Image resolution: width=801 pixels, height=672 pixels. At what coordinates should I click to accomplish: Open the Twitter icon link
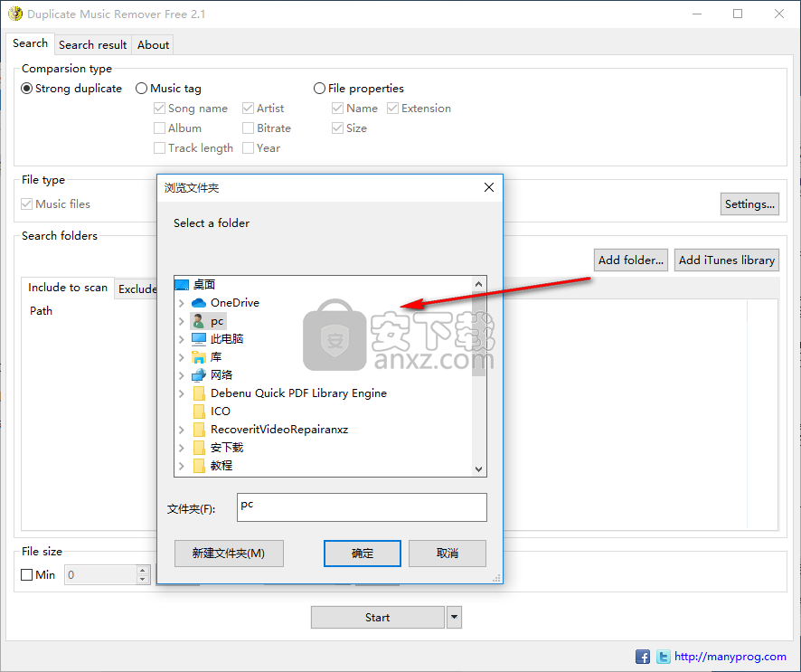(x=663, y=657)
